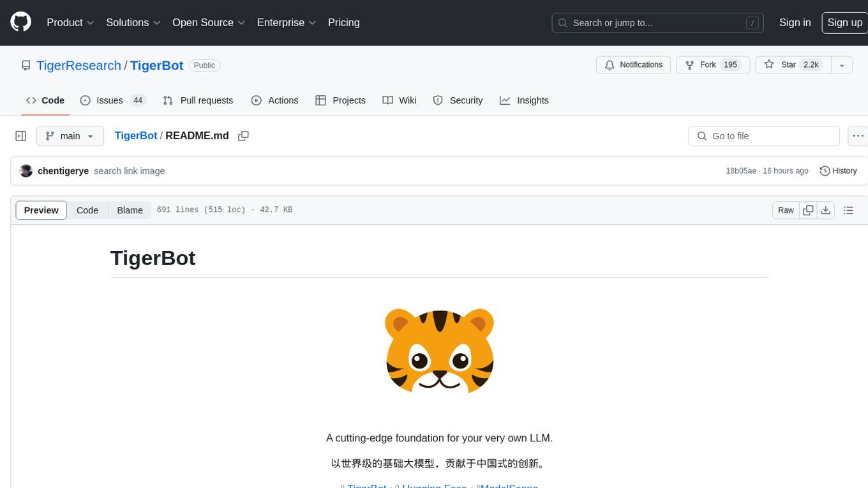Viewport: 868px width, 488px height.
Task: Select the Blame view
Action: [x=130, y=210]
